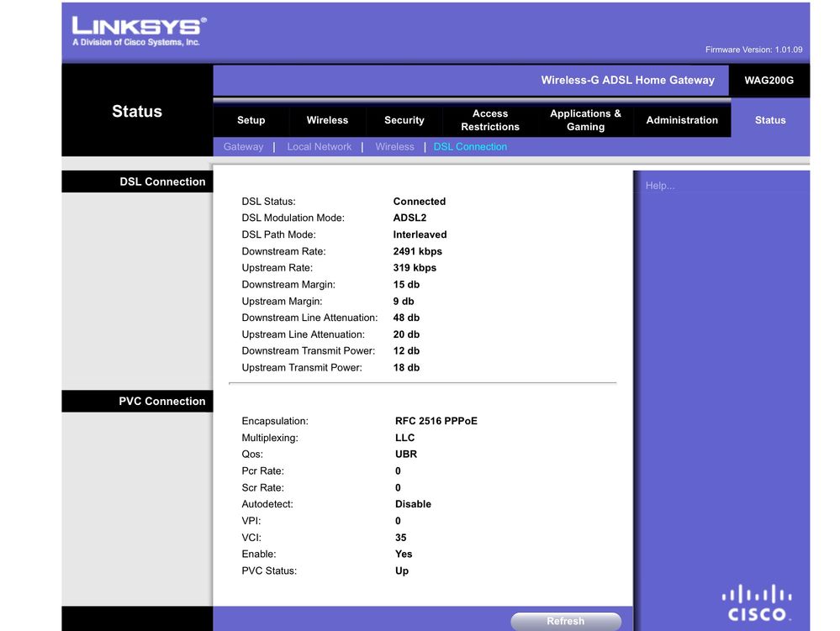
Task: Click the LLC multiplexing value
Action: 405,438
